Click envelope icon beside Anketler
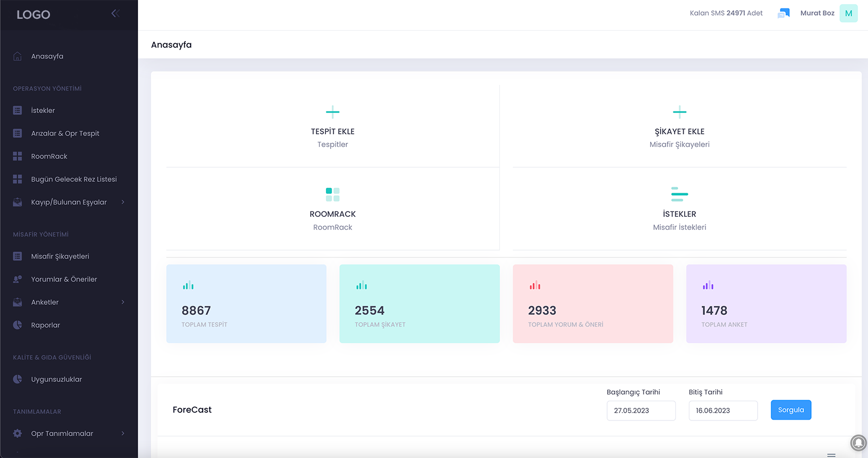The width and height of the screenshot is (868, 458). (17, 302)
